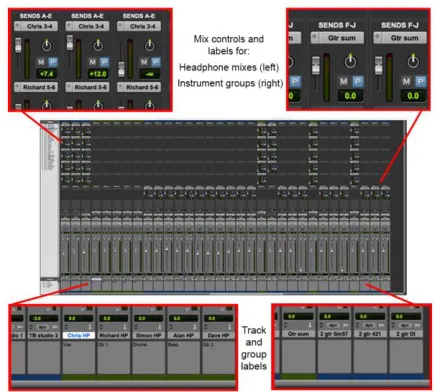Screen dimensions: 436x392
Task: Click the small icon under Richard HP's volume field
Action: (x=124, y=326)
